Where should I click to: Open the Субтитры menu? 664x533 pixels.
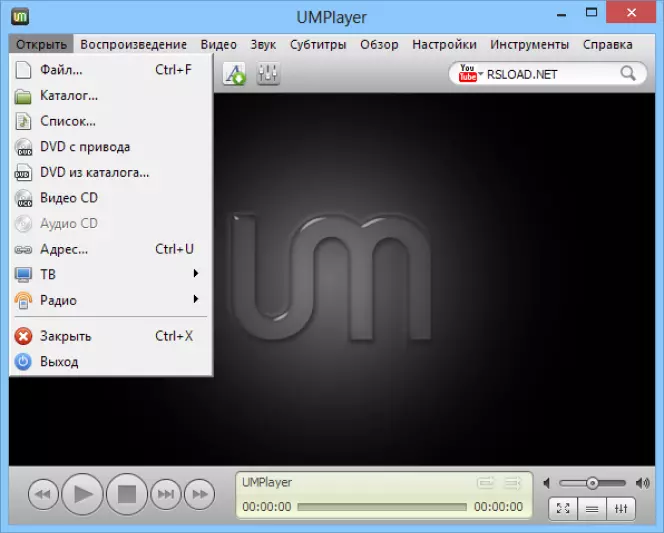point(318,44)
